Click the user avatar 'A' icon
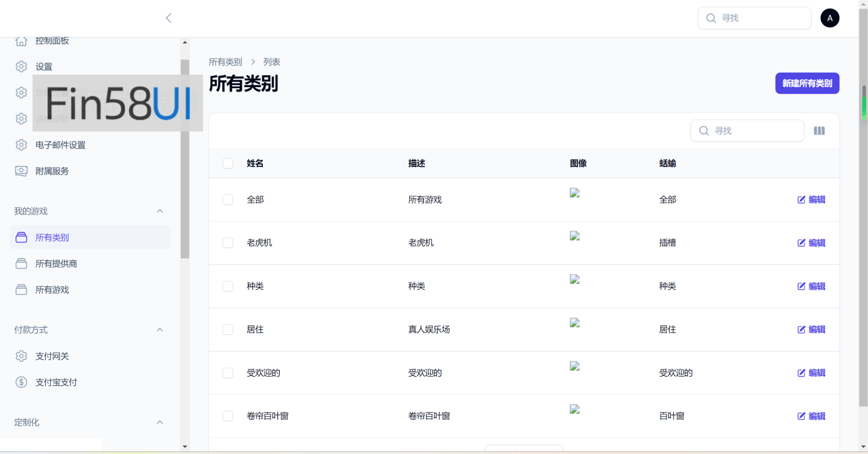868x454 pixels. [x=830, y=18]
